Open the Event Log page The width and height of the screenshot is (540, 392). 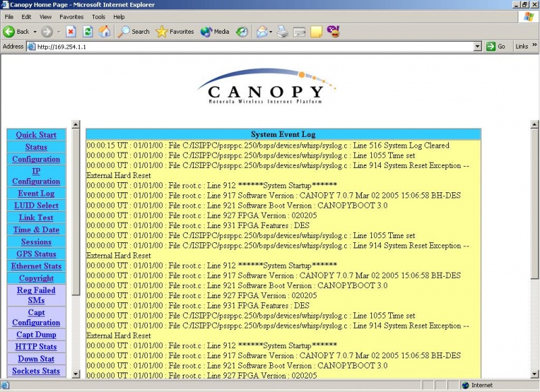coord(36,194)
